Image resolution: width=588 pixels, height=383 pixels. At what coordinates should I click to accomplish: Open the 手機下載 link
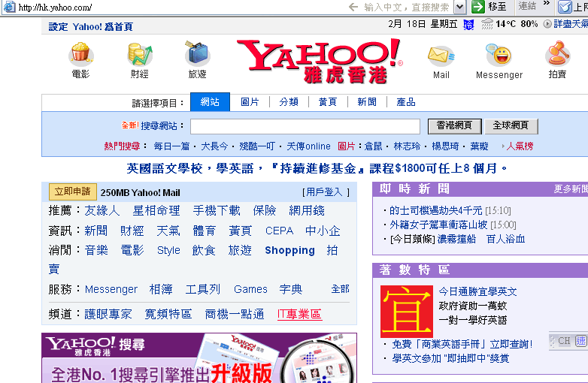tap(217, 210)
